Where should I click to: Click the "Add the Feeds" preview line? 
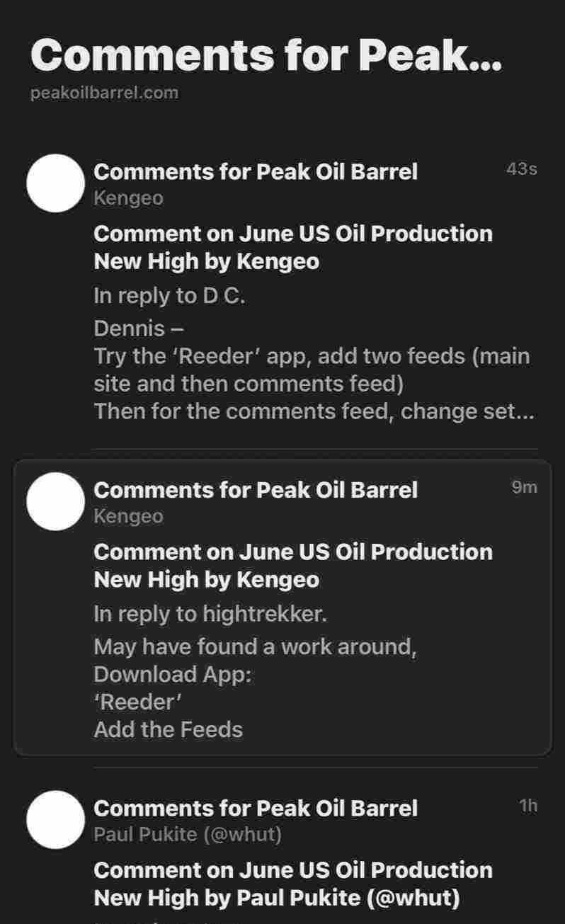168,729
